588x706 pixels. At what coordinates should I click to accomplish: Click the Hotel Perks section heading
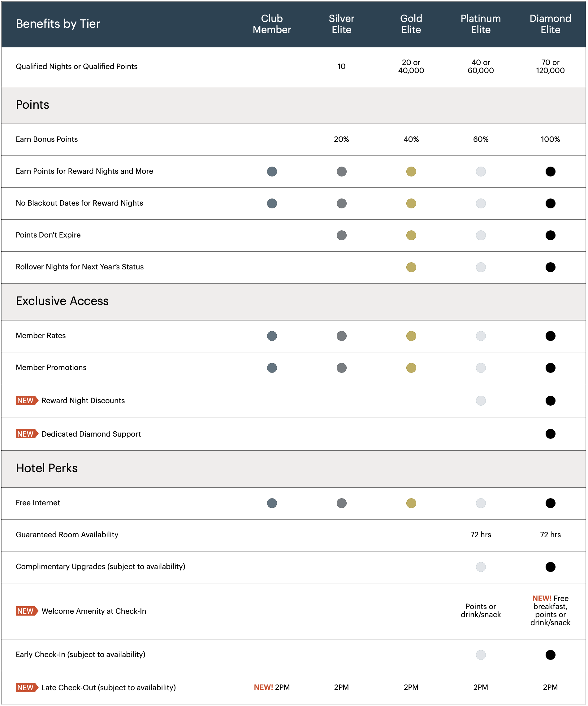point(46,468)
